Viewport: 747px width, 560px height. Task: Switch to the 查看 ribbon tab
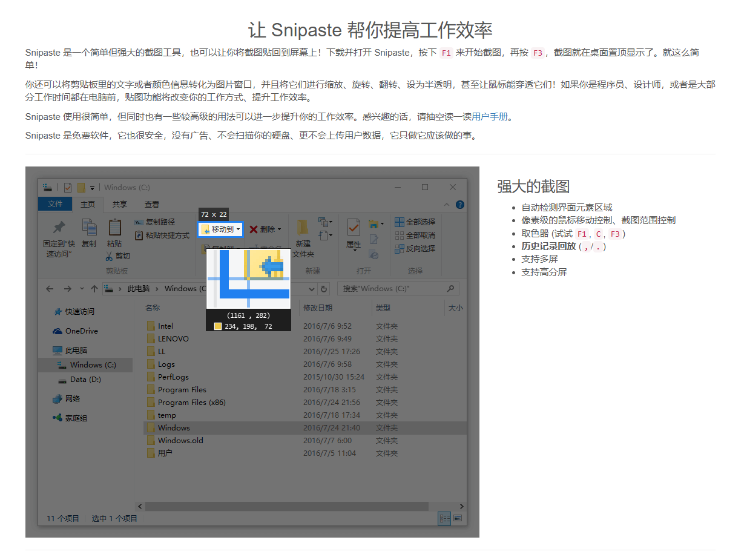tap(152, 205)
